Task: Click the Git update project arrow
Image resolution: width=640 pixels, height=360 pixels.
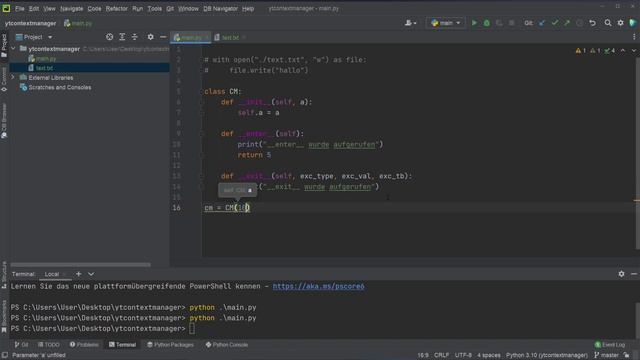Action: (542, 23)
